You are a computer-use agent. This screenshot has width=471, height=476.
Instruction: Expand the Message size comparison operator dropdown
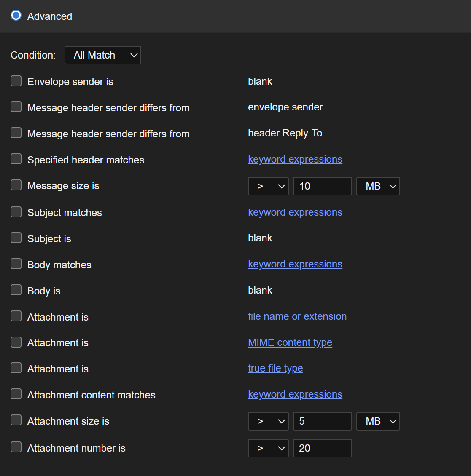pyautogui.click(x=268, y=186)
